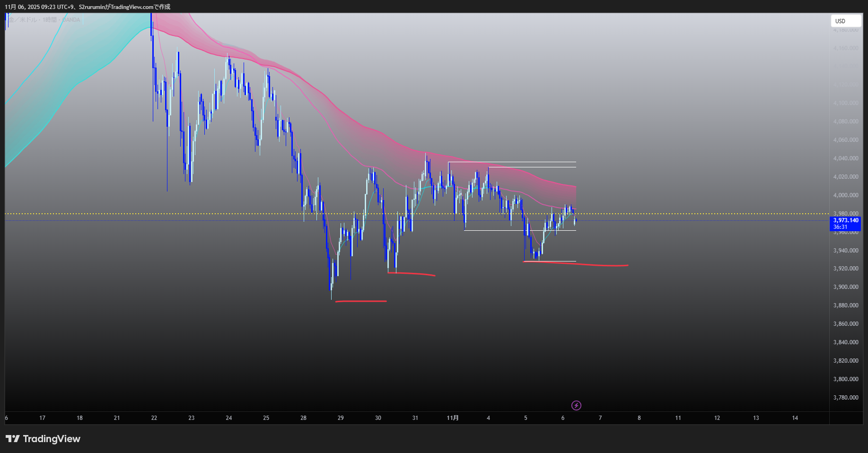Select the upper white rectangle top edge
This screenshot has height=453, width=868.
(x=512, y=162)
